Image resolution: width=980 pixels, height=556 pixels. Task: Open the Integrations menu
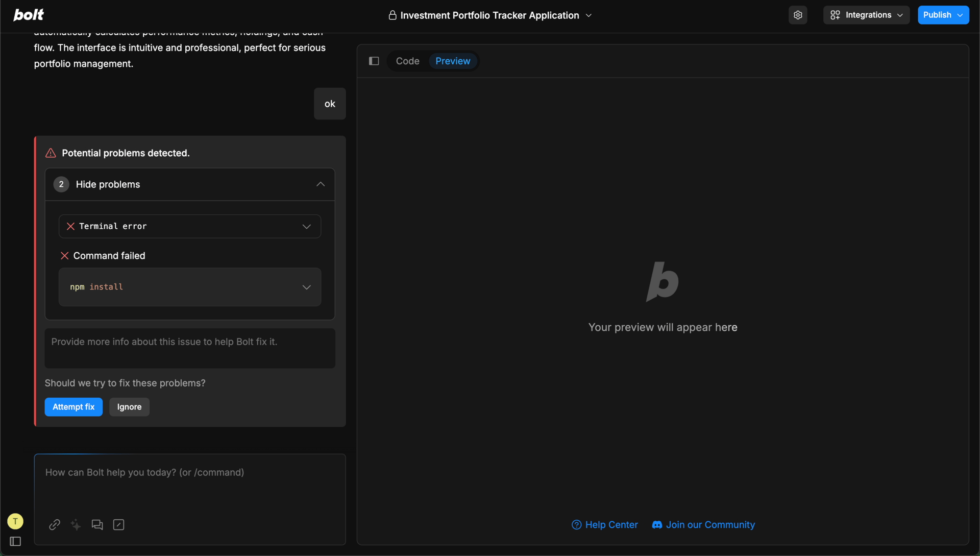tap(866, 15)
